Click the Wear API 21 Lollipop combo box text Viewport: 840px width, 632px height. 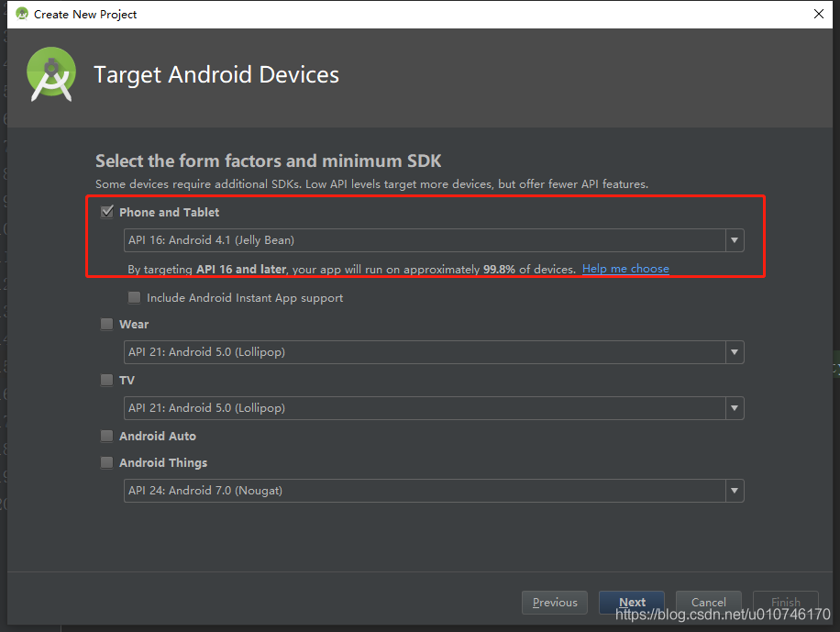coord(206,352)
